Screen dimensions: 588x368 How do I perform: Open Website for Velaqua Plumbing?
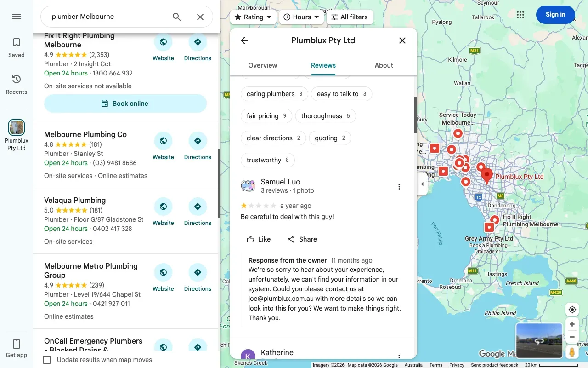click(x=163, y=212)
